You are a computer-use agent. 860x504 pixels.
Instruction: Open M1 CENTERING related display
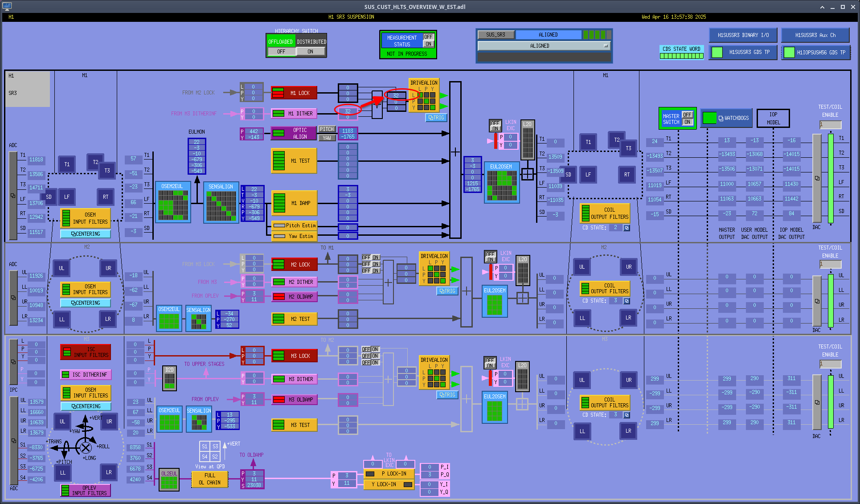tap(86, 234)
